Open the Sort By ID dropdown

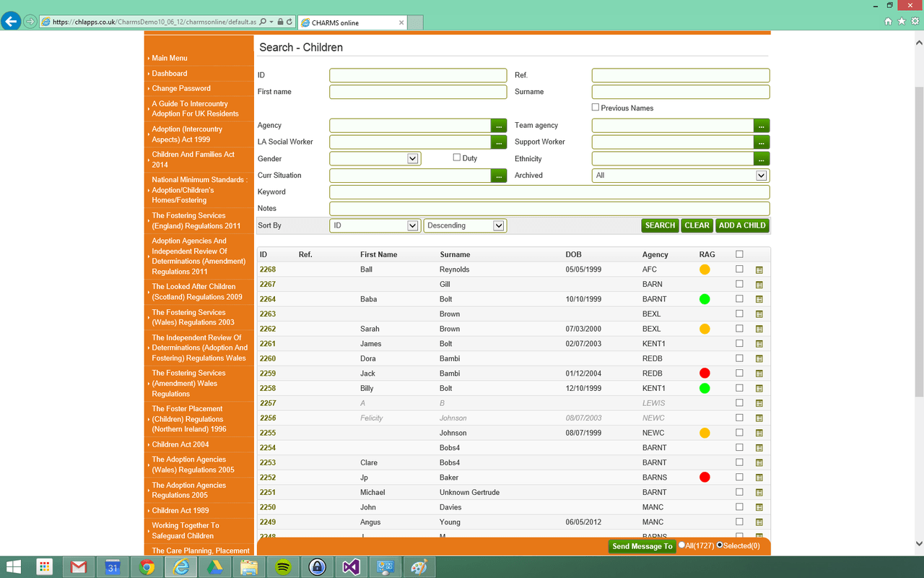pos(375,225)
